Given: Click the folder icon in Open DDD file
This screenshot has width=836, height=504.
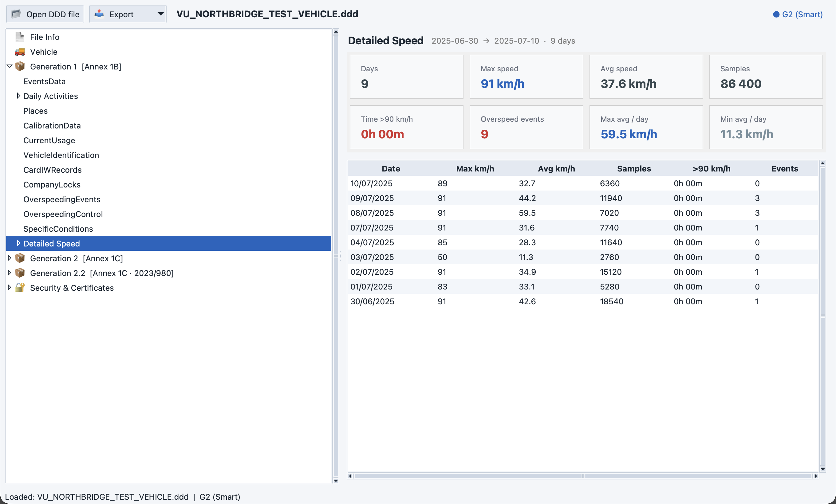Looking at the screenshot, I should [x=16, y=14].
